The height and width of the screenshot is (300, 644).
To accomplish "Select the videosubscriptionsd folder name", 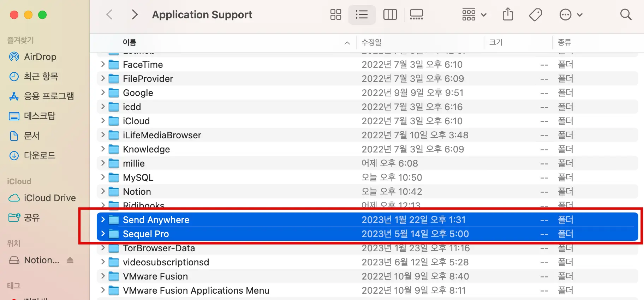I will click(x=166, y=262).
